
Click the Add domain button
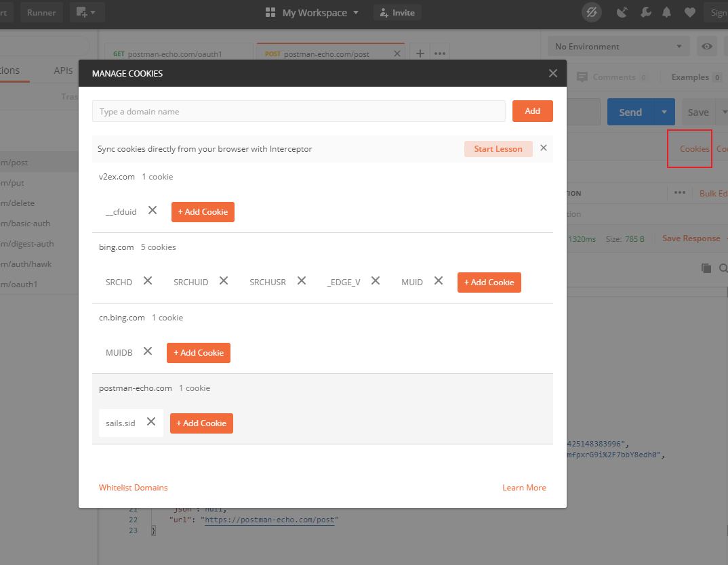click(x=533, y=111)
